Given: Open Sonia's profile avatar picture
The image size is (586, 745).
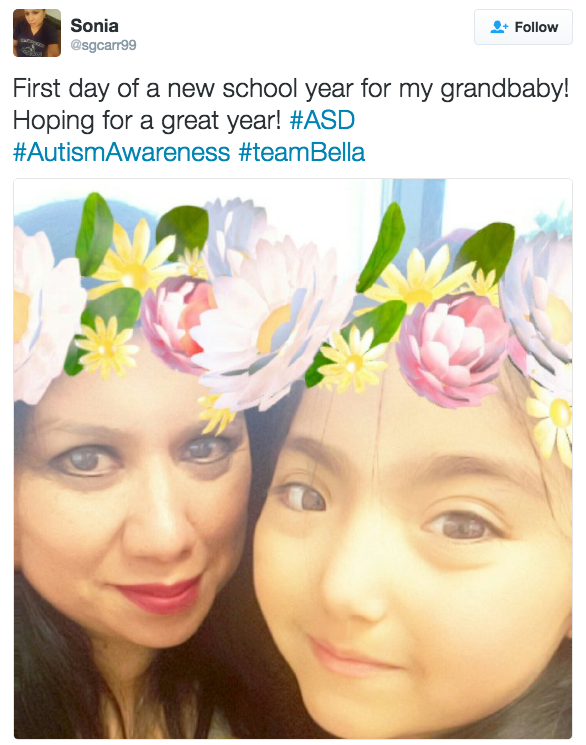Looking at the screenshot, I should pyautogui.click(x=37, y=33).
